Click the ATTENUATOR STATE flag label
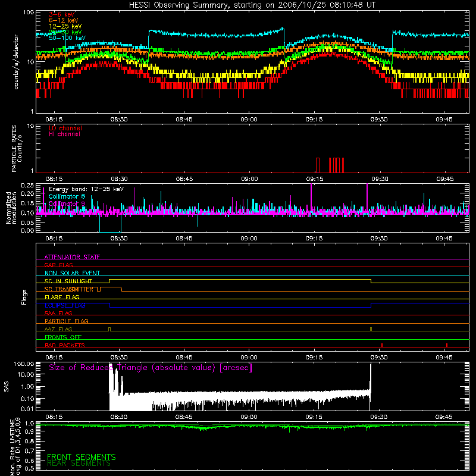The image size is (476, 476). tap(72, 257)
